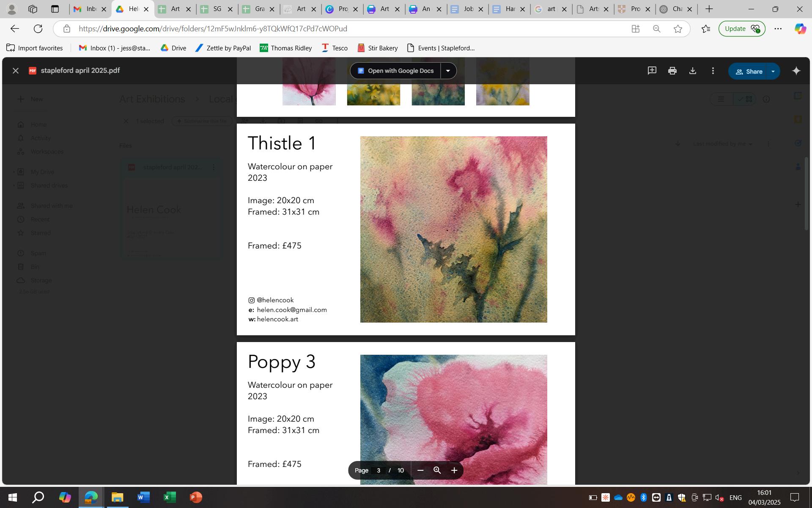Click the blue Share button
The height and width of the screenshot is (508, 812).
click(x=748, y=71)
